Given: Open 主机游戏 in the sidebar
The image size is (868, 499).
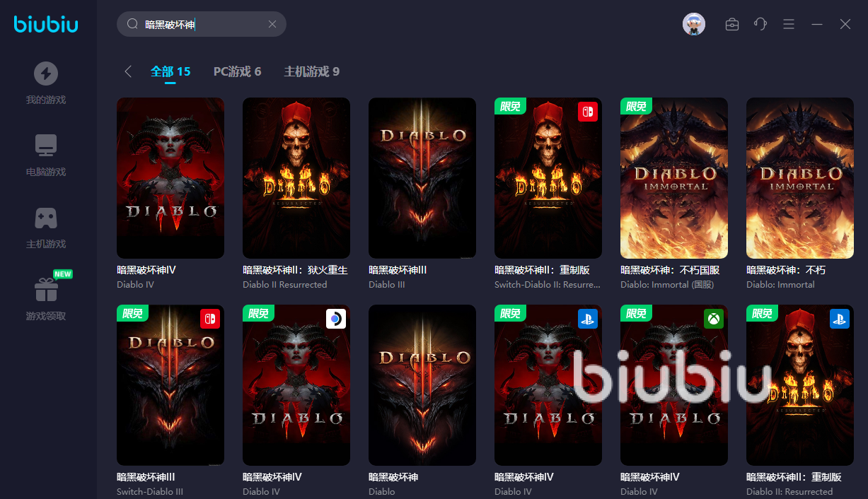Looking at the screenshot, I should (x=46, y=227).
